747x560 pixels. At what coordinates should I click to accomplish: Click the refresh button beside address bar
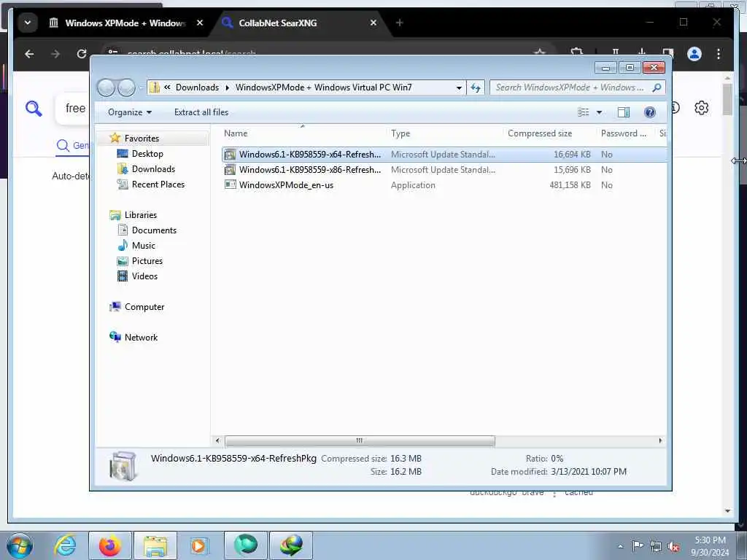click(x=476, y=87)
